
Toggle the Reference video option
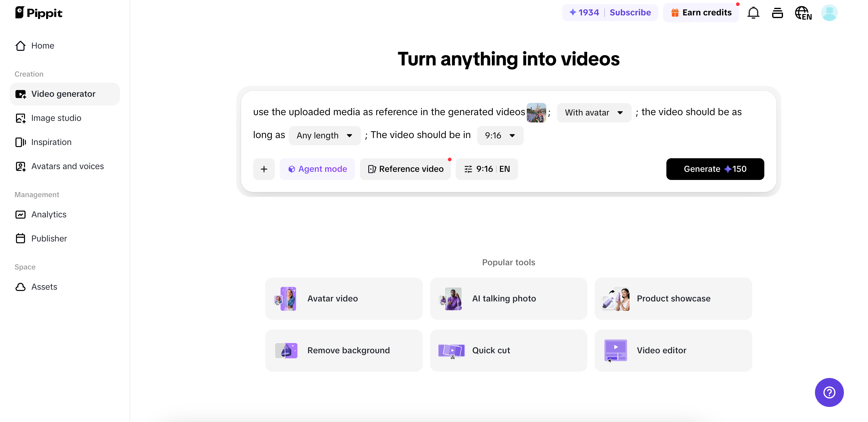tap(405, 169)
